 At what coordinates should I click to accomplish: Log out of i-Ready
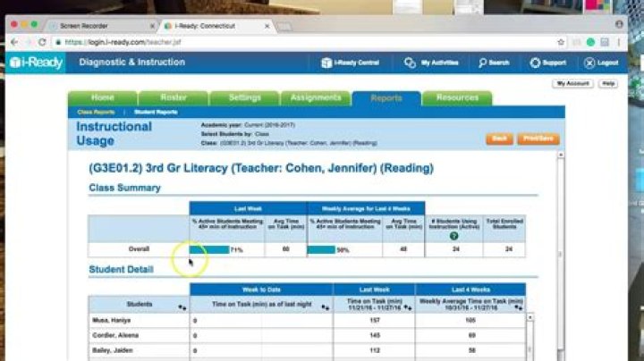pos(601,63)
